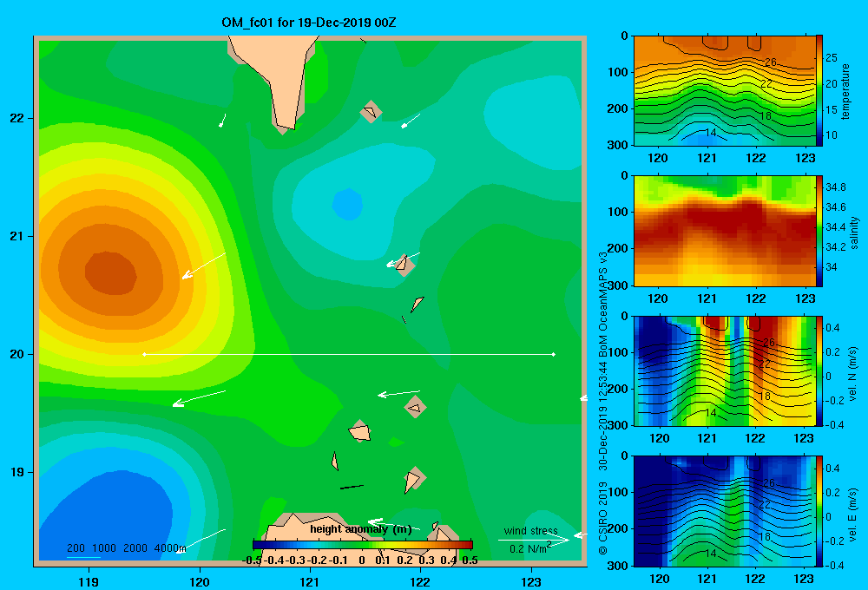Click the main map's 121 longitude label
868x590 pixels.
[310, 581]
